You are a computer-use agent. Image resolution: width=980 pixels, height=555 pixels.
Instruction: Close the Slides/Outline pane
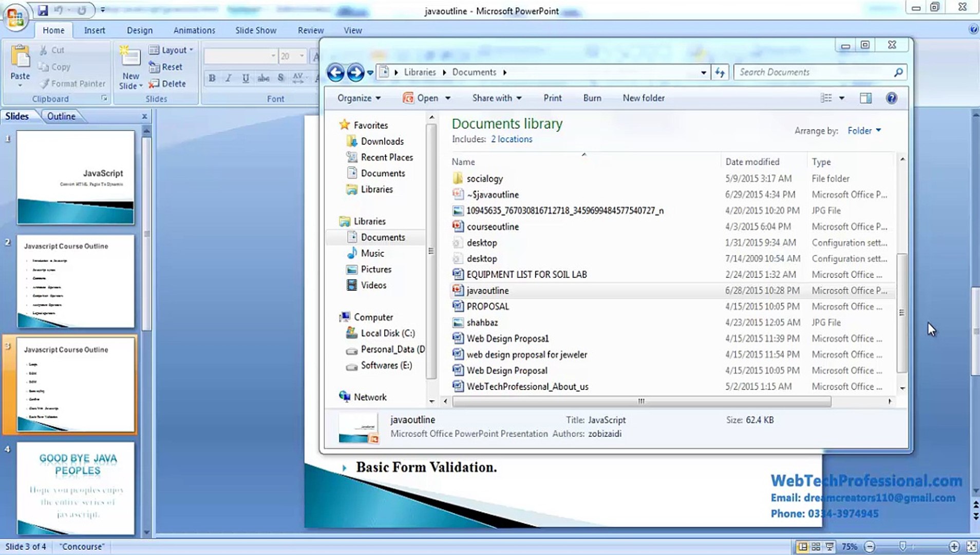pos(144,116)
